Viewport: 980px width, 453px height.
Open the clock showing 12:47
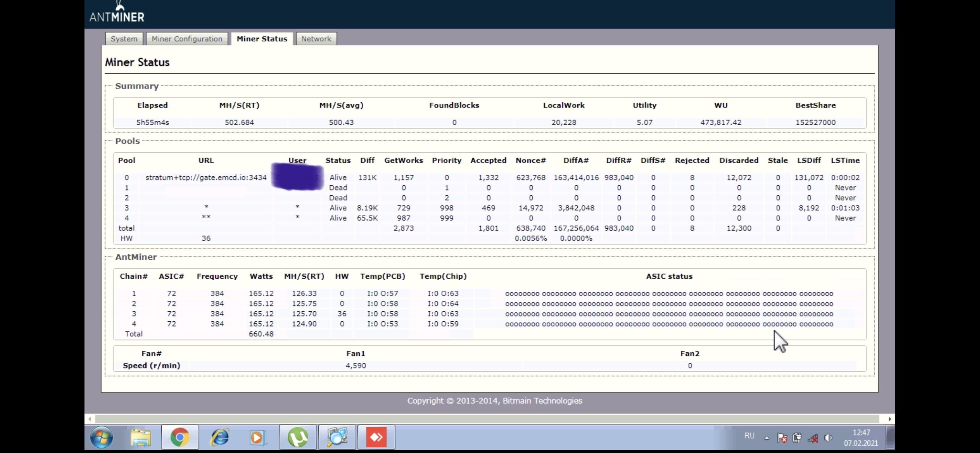tap(861, 438)
